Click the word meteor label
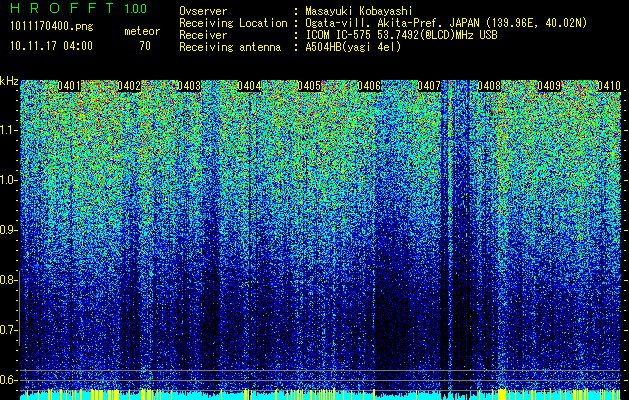Image resolution: width=629 pixels, height=400 pixels. pyautogui.click(x=142, y=31)
